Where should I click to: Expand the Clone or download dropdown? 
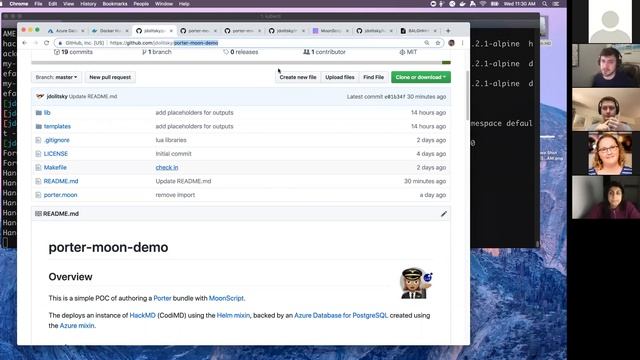tap(421, 77)
